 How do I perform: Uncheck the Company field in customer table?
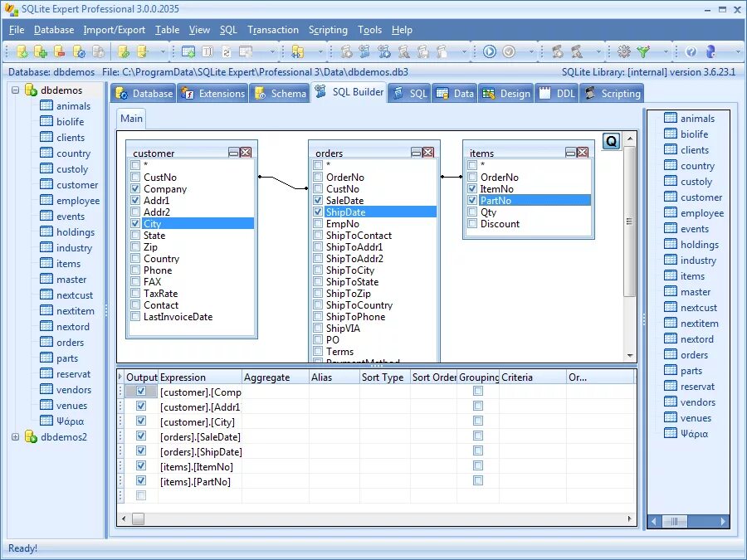click(x=135, y=188)
